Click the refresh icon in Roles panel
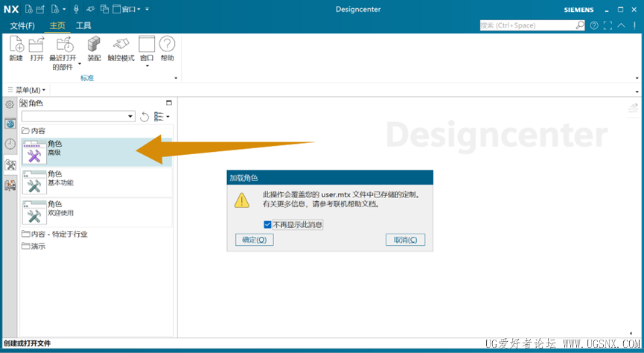Image resolution: width=644 pixels, height=353 pixels. point(144,117)
